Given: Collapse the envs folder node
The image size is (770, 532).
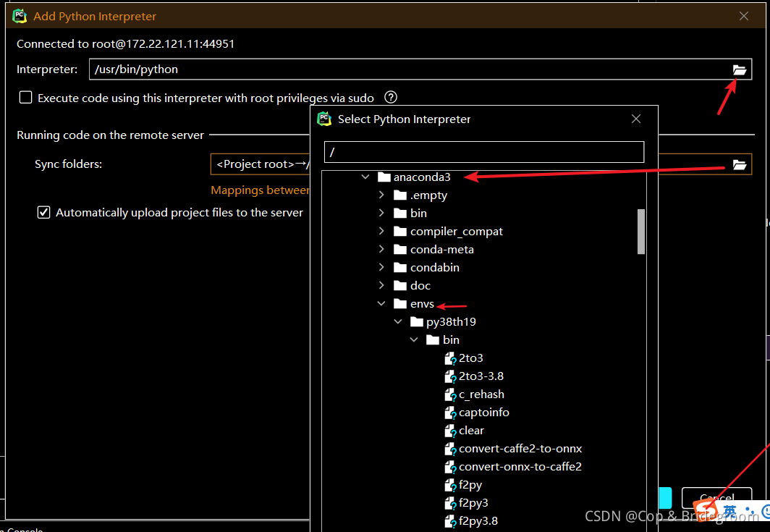Looking at the screenshot, I should click(381, 303).
